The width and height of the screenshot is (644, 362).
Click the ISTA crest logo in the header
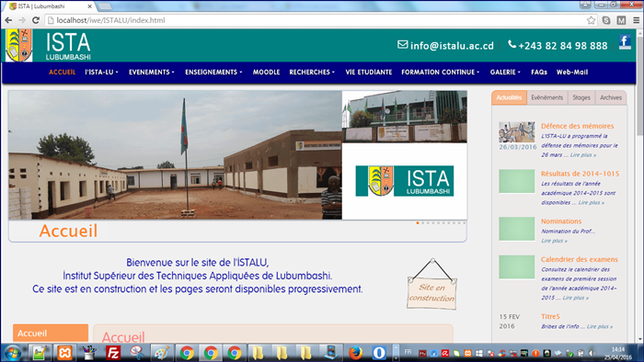(19, 46)
